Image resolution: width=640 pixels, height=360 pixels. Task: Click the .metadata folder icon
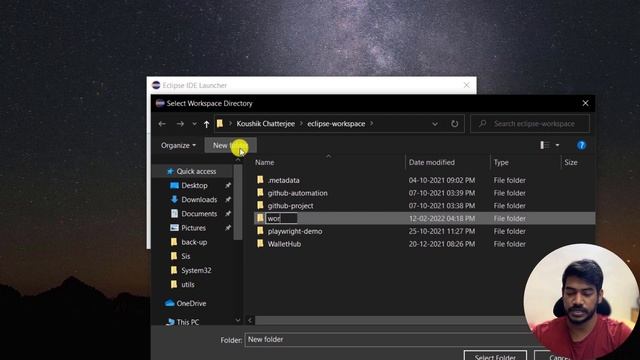260,180
